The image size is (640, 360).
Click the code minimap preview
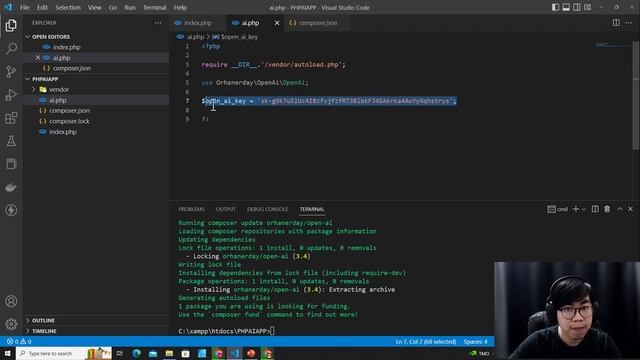(613, 44)
